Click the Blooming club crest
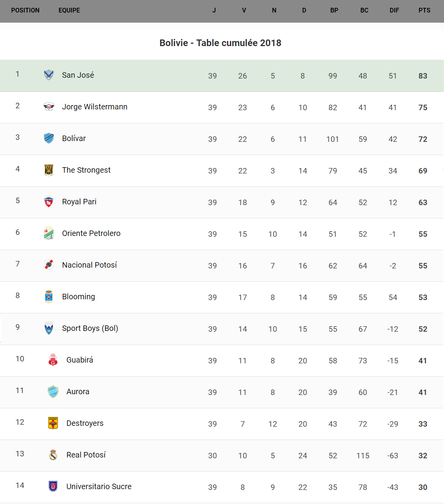This screenshot has width=444, height=504. 49,296
